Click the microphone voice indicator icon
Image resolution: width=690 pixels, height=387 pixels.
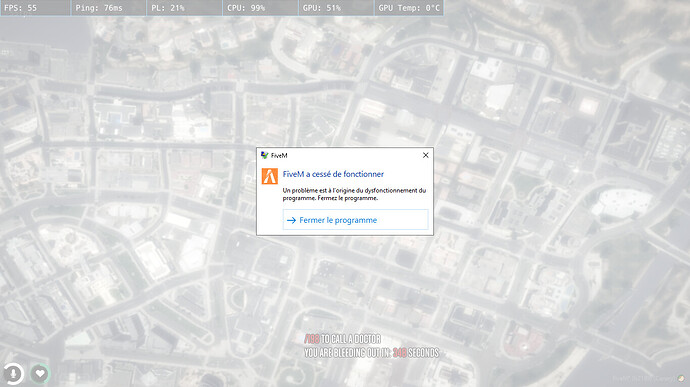(13, 373)
